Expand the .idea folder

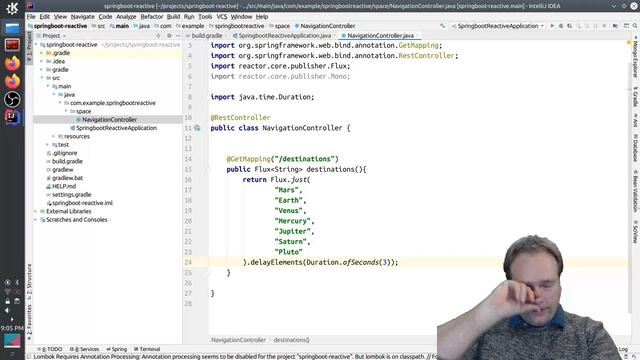[x=42, y=61]
